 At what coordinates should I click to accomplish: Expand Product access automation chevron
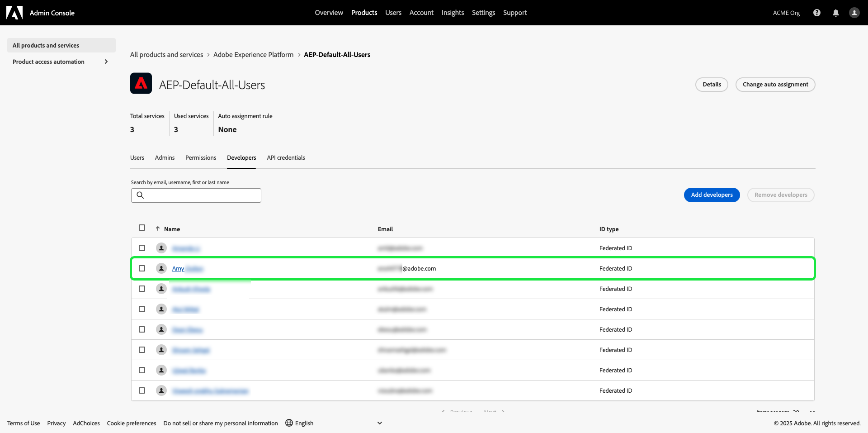(106, 62)
